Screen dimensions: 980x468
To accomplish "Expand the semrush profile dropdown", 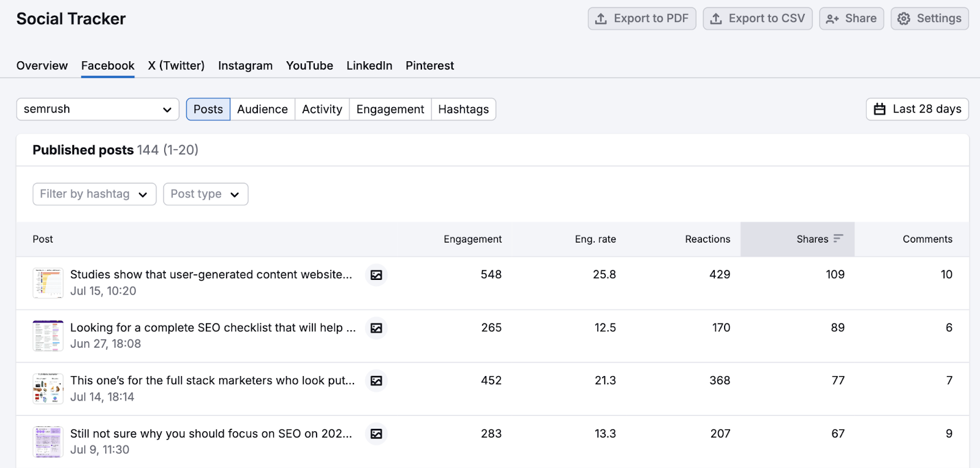I will [x=98, y=109].
